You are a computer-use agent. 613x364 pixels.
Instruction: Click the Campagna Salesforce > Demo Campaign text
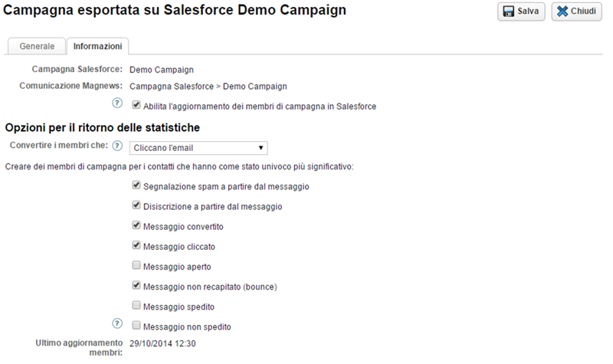click(x=208, y=86)
